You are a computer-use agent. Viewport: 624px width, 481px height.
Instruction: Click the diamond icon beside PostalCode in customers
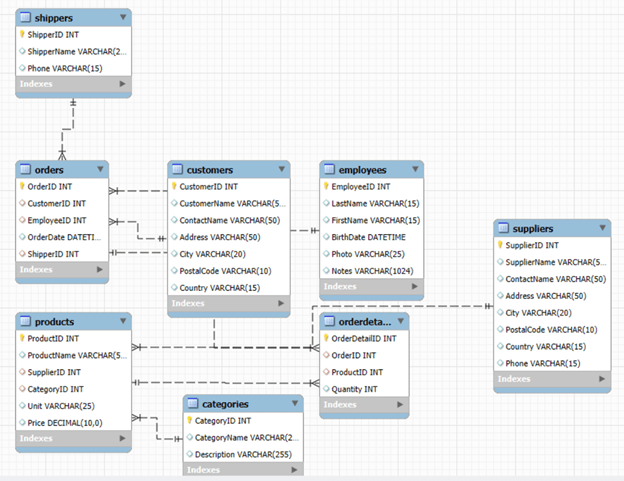174,271
